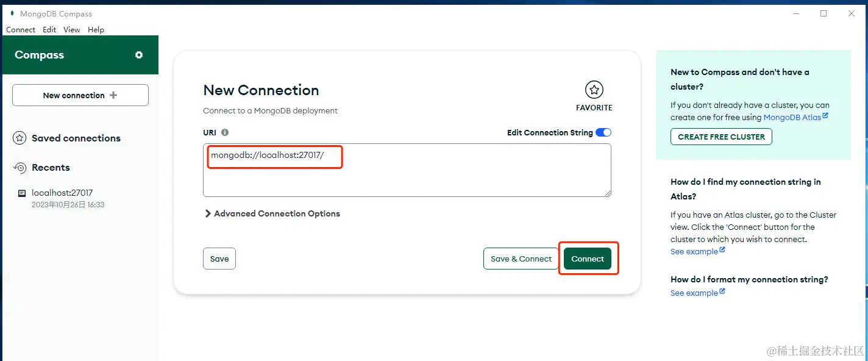Click inside the URI connection string field
The height and width of the screenshot is (361, 868).
click(407, 170)
